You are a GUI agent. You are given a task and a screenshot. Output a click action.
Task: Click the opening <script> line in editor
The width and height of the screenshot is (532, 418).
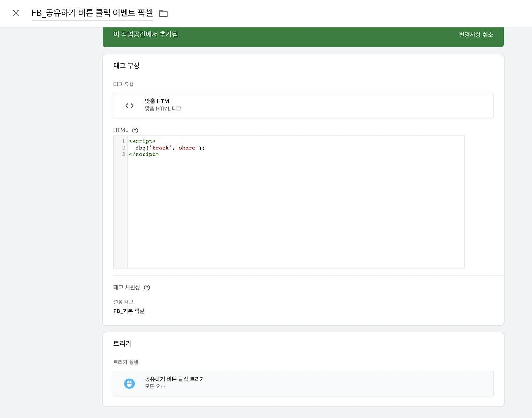(142, 141)
